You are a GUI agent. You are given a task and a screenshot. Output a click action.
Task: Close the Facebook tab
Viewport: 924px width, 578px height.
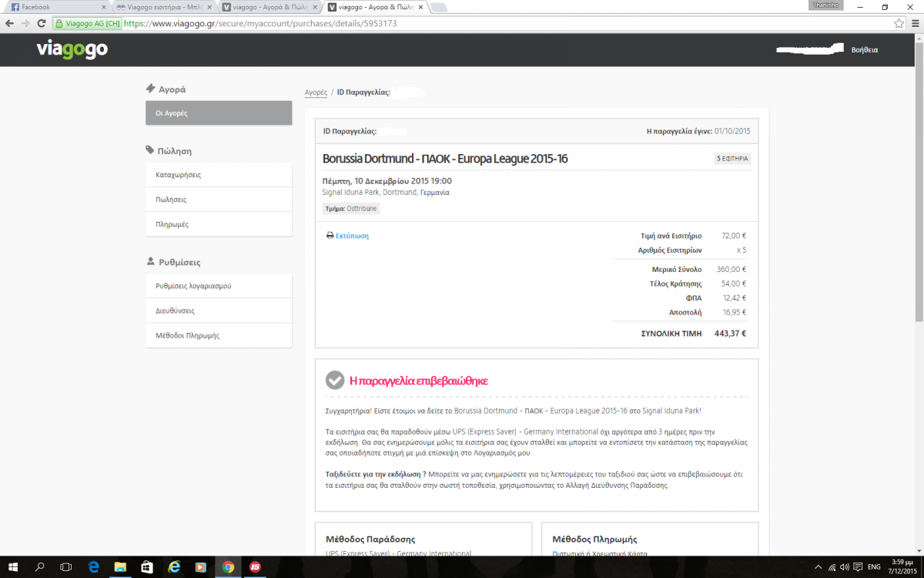(x=104, y=7)
